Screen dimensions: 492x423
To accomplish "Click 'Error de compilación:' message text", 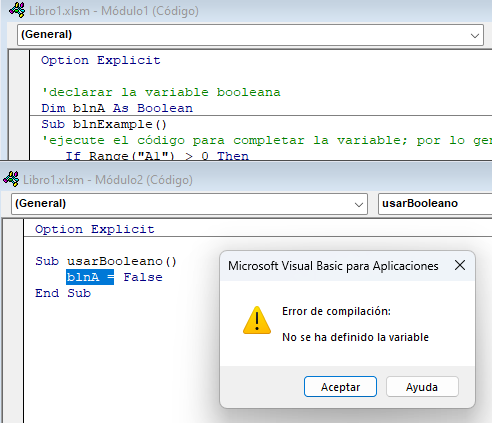I will pyautogui.click(x=336, y=311).
